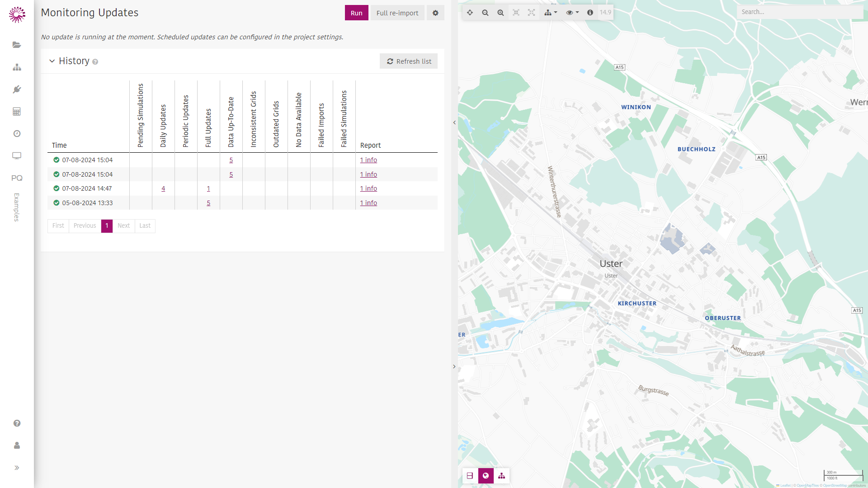Click Full re-import button
This screenshot has height=488, width=868.
(397, 13)
